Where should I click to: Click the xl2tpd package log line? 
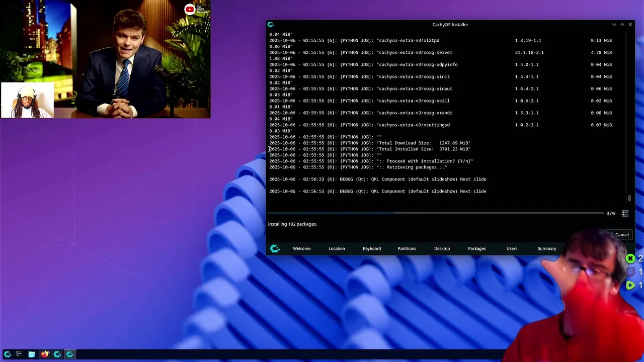click(440, 40)
